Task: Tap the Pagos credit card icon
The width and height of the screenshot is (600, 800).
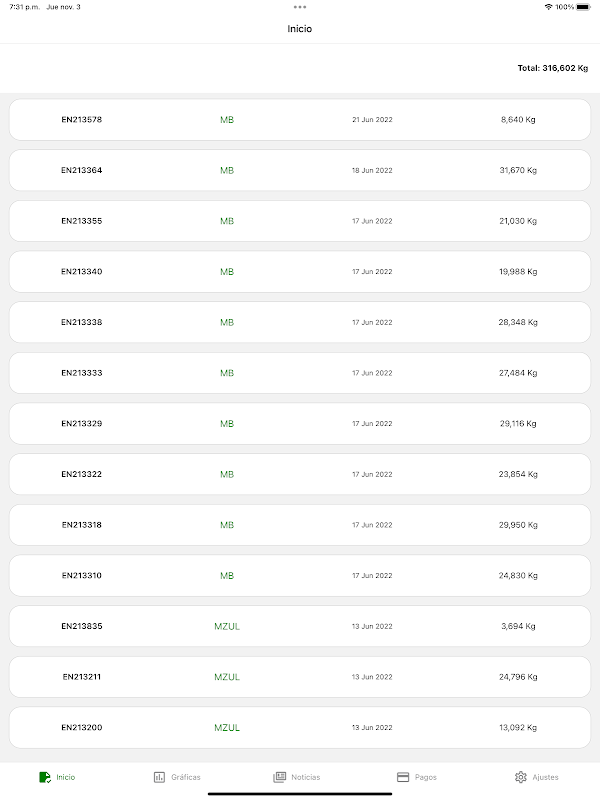Action: click(403, 777)
